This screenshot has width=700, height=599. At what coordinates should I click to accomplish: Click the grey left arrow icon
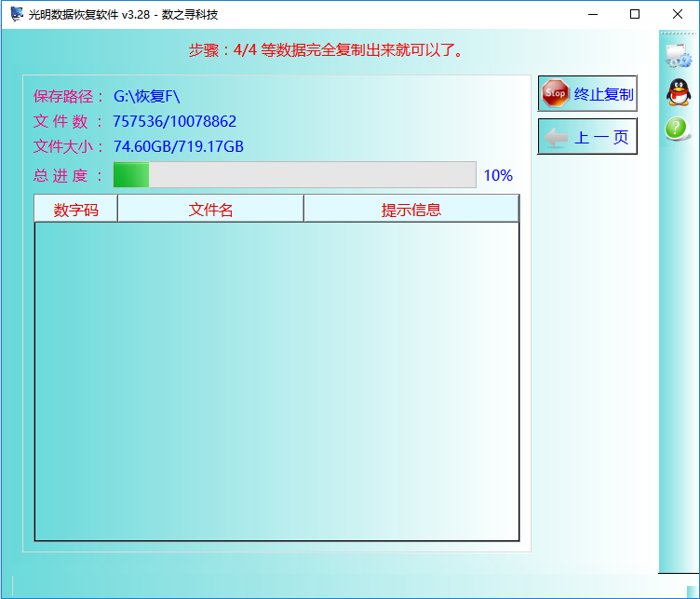click(556, 137)
